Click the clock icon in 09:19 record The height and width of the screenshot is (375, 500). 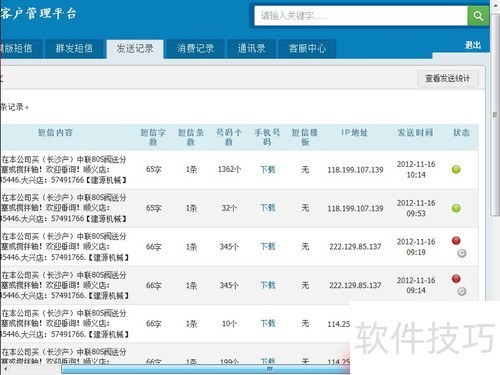[462, 253]
